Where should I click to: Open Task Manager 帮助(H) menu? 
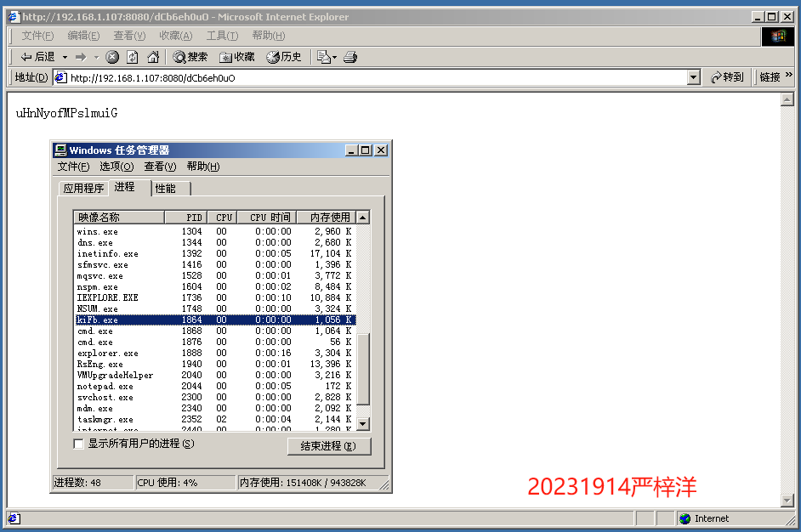[x=203, y=167]
